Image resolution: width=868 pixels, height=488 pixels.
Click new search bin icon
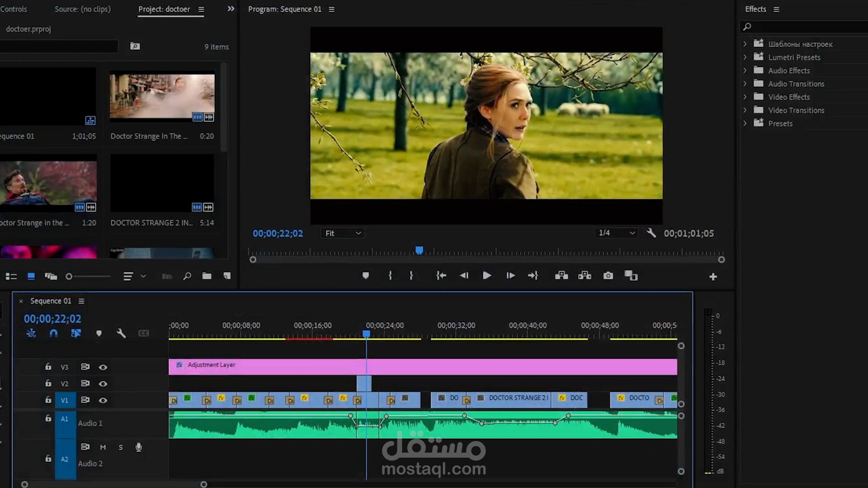tap(135, 46)
